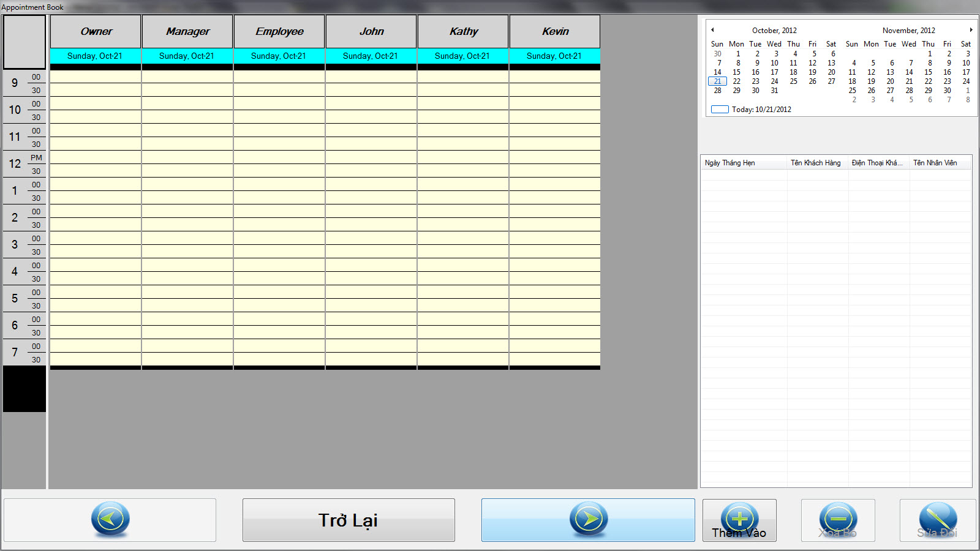980x551 pixels.
Task: Select the Kevin column header
Action: pyautogui.click(x=555, y=31)
